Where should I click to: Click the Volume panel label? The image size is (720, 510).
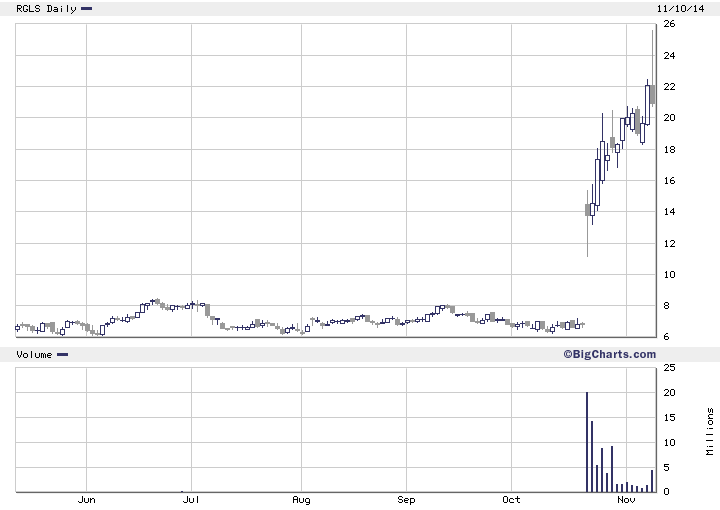click(x=34, y=354)
